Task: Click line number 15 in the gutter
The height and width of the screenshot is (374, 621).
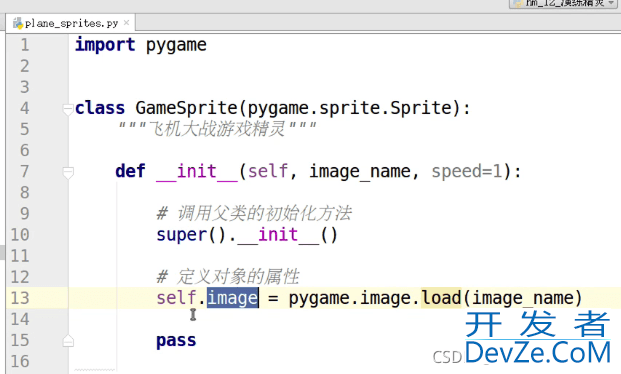Action: tap(20, 340)
